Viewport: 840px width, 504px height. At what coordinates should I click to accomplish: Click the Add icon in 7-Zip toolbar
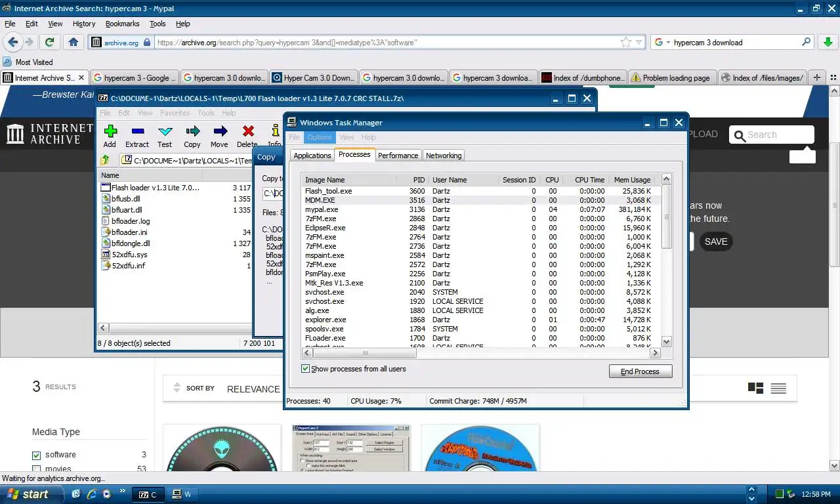tap(110, 136)
